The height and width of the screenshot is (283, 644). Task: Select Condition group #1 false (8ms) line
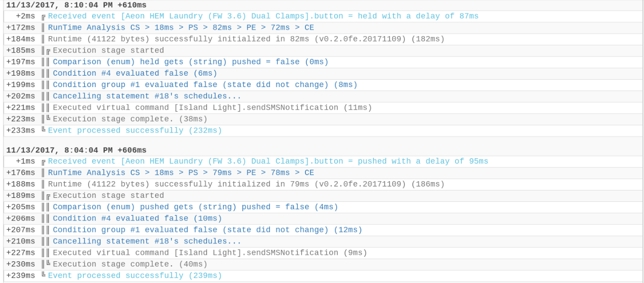(x=205, y=85)
